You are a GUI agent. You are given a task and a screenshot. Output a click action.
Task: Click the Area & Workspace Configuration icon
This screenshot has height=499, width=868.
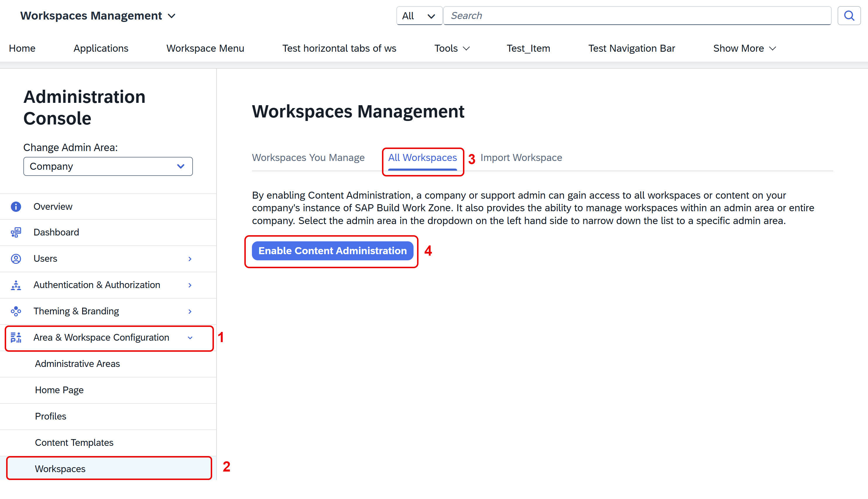click(16, 337)
